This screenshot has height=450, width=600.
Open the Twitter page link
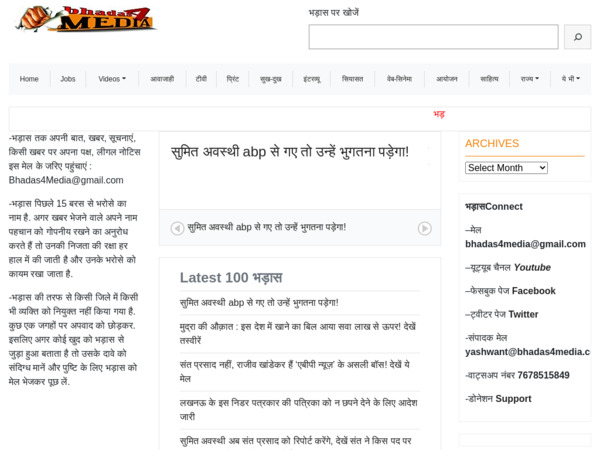click(523, 315)
